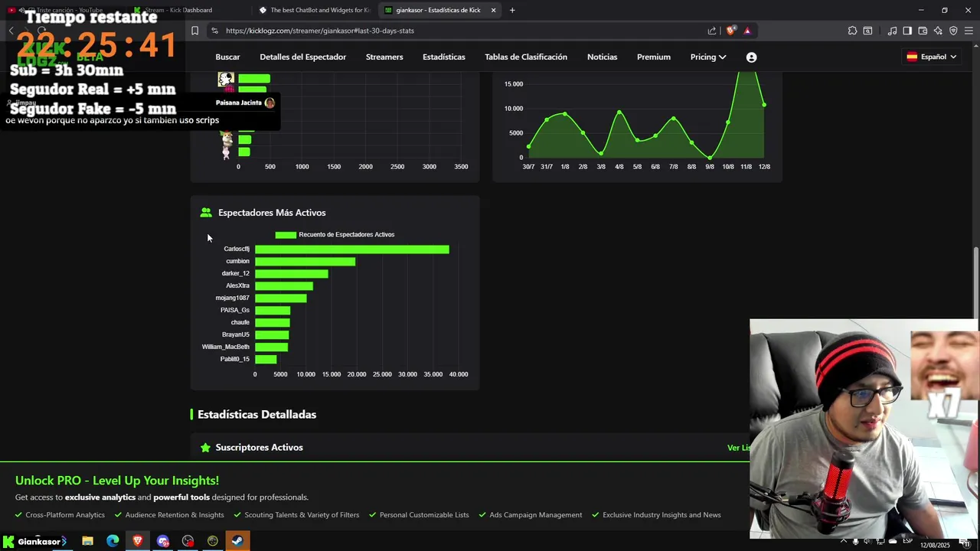Screen dimensions: 980x551
Task: Click the William_MacBeth label
Action: pos(226,347)
